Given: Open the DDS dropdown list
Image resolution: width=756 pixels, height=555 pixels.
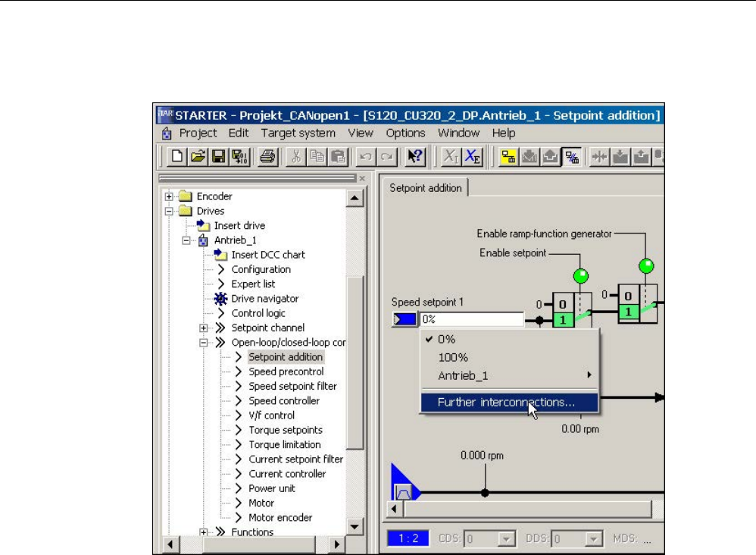Looking at the screenshot, I should pos(594,538).
